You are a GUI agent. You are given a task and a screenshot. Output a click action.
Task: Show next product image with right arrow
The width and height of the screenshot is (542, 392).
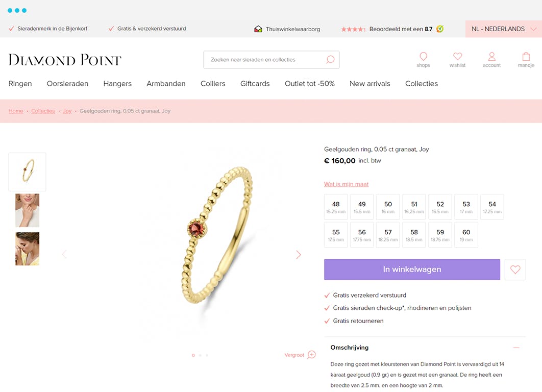tap(299, 255)
